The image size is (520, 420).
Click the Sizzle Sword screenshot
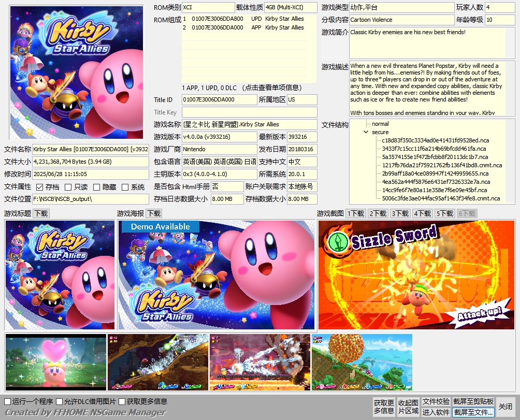pyautogui.click(x=416, y=275)
